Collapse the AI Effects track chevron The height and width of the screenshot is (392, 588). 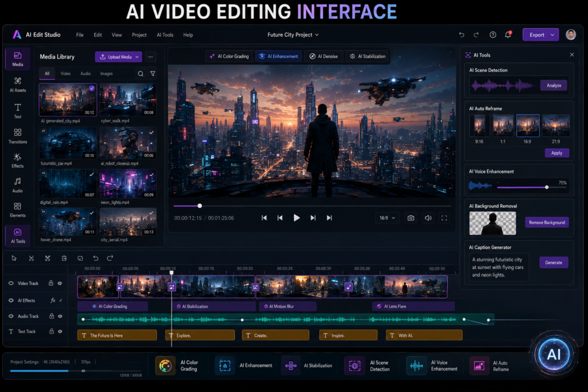click(61, 300)
